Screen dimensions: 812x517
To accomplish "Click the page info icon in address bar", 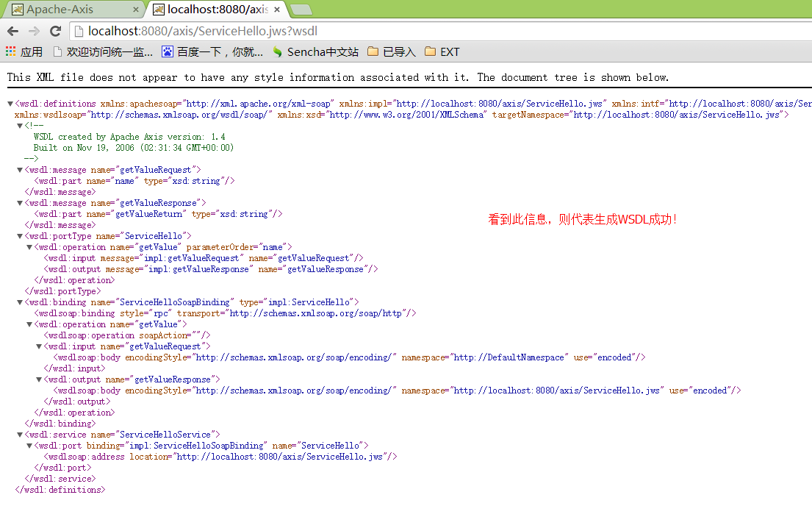I will pyautogui.click(x=79, y=32).
